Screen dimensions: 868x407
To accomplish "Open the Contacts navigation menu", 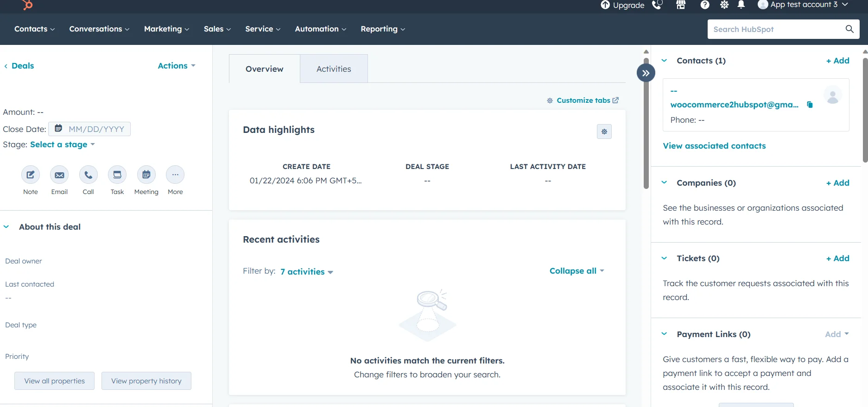I will tap(34, 29).
